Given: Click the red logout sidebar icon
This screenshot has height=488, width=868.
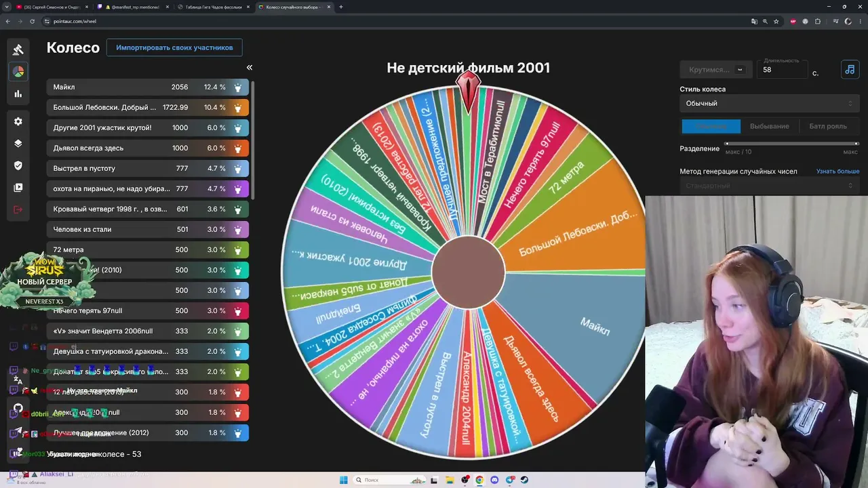Looking at the screenshot, I should pos(18,209).
